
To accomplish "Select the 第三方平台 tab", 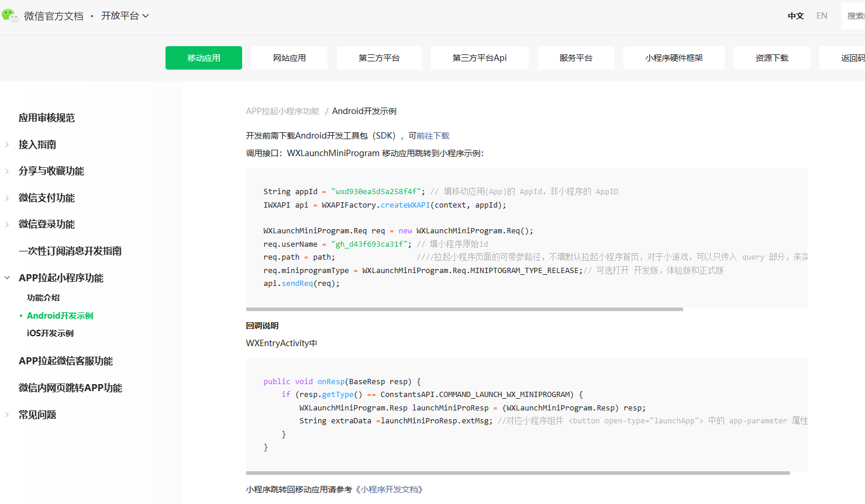I will coord(379,58).
